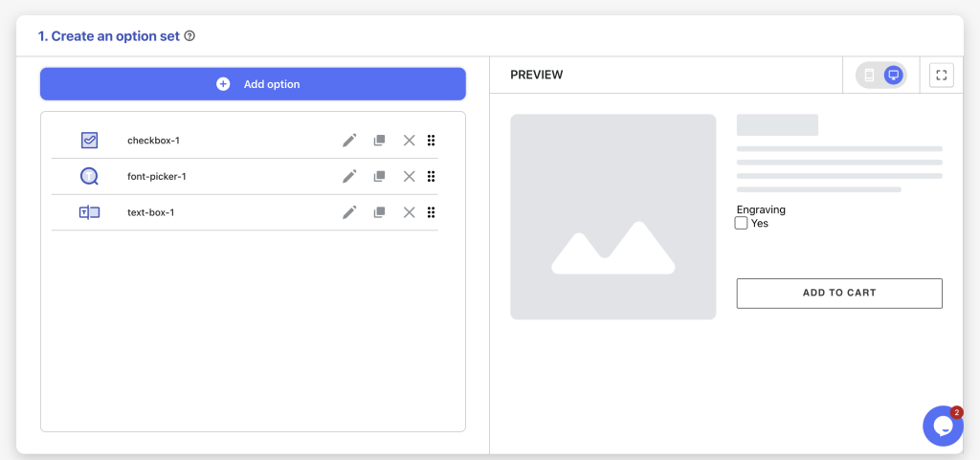Duplicate the text-box-1 option
The height and width of the screenshot is (460, 980).
click(379, 213)
